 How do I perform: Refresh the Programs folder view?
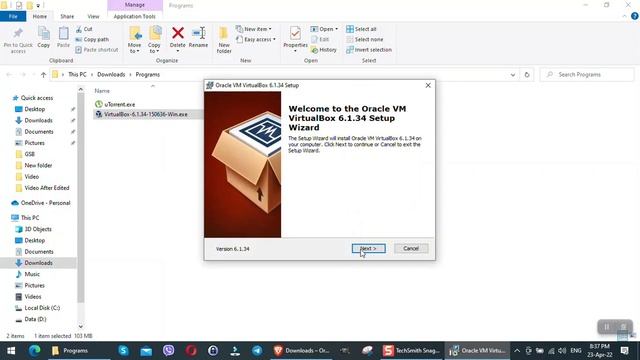(527, 75)
